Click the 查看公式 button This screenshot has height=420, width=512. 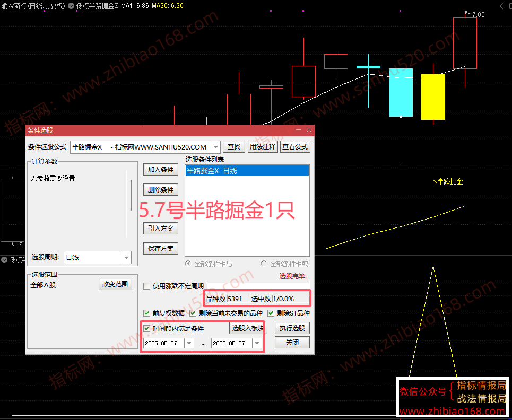tap(295, 147)
